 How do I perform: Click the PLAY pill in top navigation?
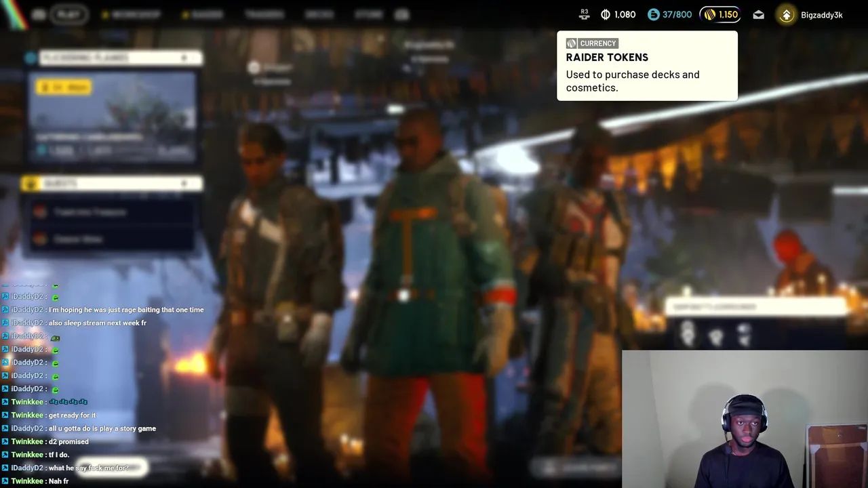pos(68,14)
